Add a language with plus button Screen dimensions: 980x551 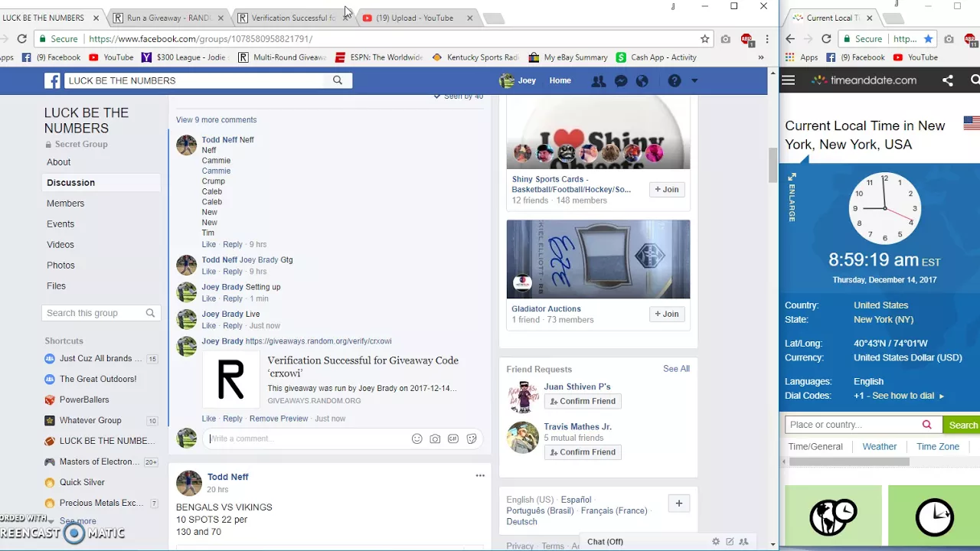678,503
